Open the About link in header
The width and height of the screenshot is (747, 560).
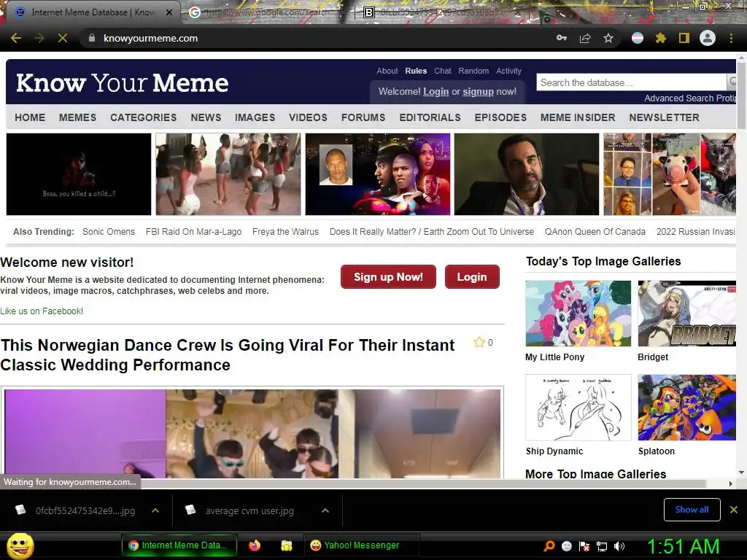point(387,71)
